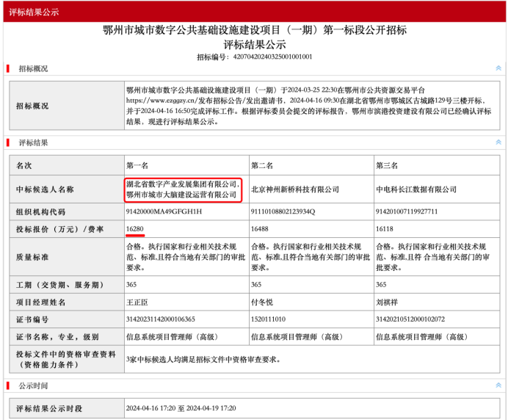This screenshot has width=508, height=420.
Task: Click the 365 duration under 第一名
Action: pyautogui.click(x=131, y=285)
